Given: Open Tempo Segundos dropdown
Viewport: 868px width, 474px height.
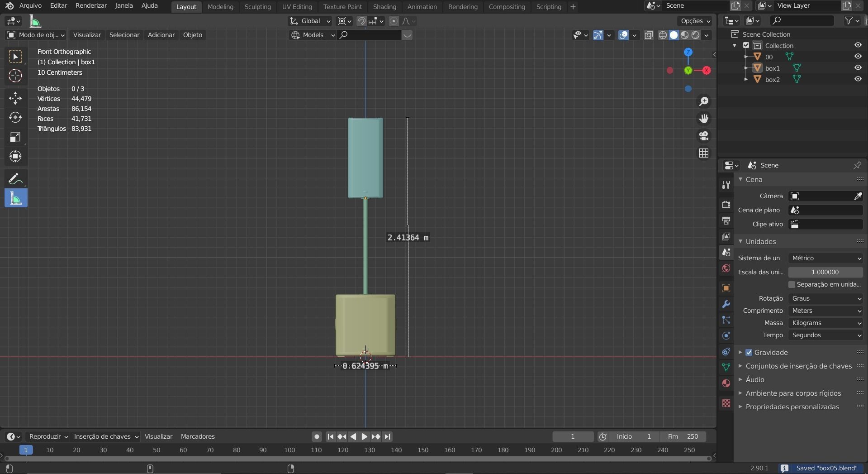Looking at the screenshot, I should tap(825, 335).
